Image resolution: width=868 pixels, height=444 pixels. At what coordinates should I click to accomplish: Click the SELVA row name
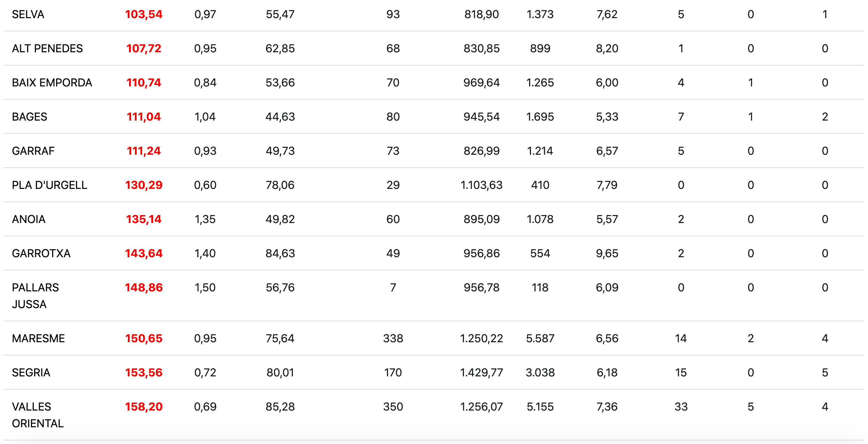pyautogui.click(x=28, y=14)
